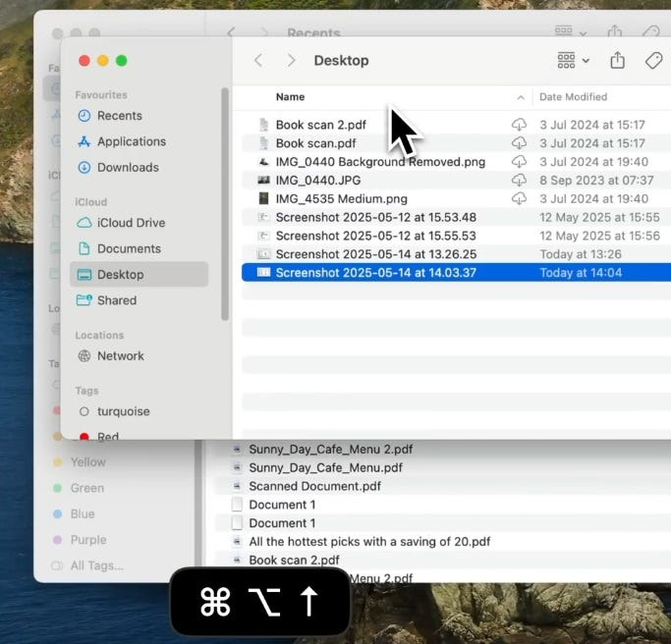The height and width of the screenshot is (644, 671).
Task: Open All Tags… in Recents window sidebar
Action: pos(96,565)
